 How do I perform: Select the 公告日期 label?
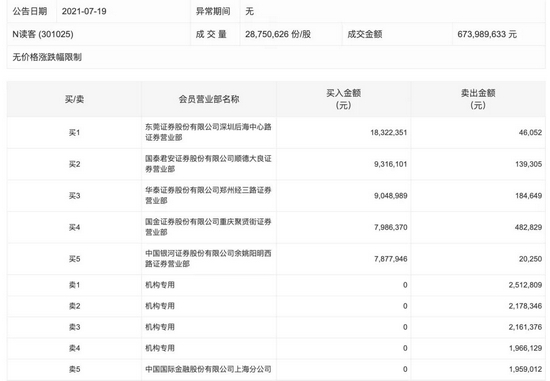point(30,12)
